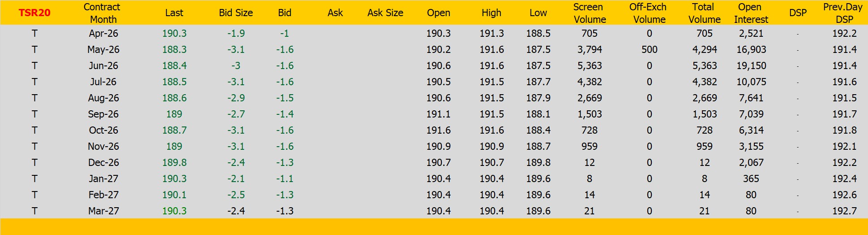Select the Apr-26 contract month row
Viewport: 868px width, 235px height.
103,34
